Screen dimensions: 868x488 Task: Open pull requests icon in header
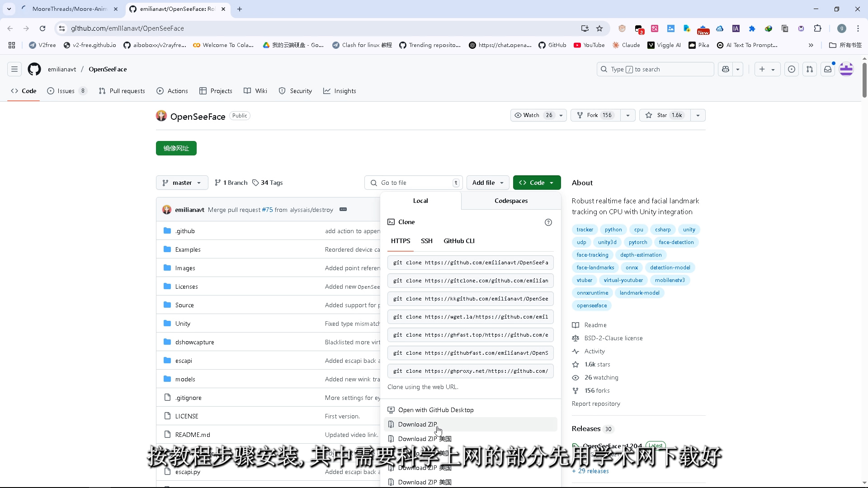pyautogui.click(x=810, y=69)
